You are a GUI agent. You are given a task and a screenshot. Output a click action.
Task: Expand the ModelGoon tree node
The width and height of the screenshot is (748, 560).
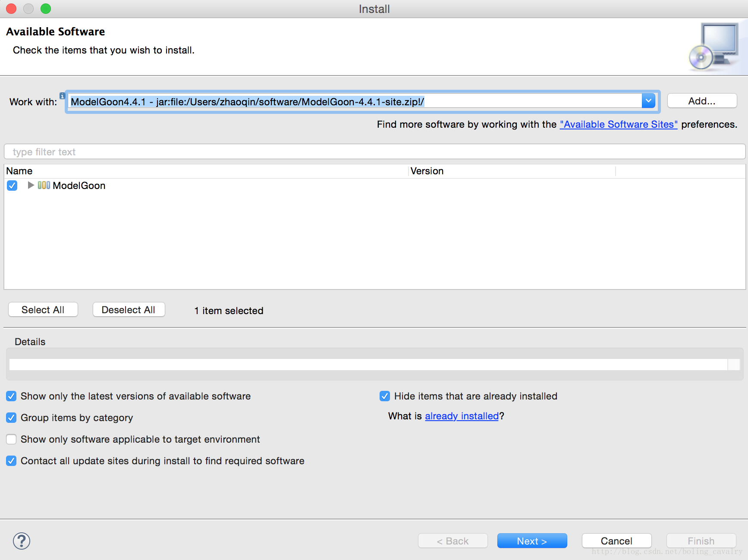tap(31, 185)
